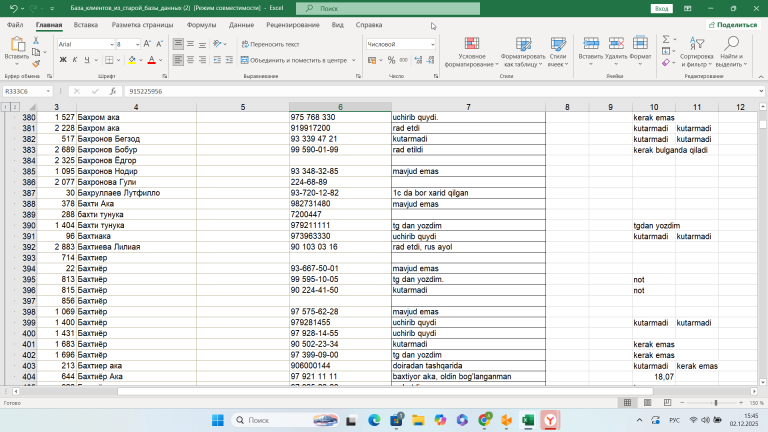Image resolution: width=768 pixels, height=432 pixels.
Task: Click the Cut scissors icon
Action: 36,41
